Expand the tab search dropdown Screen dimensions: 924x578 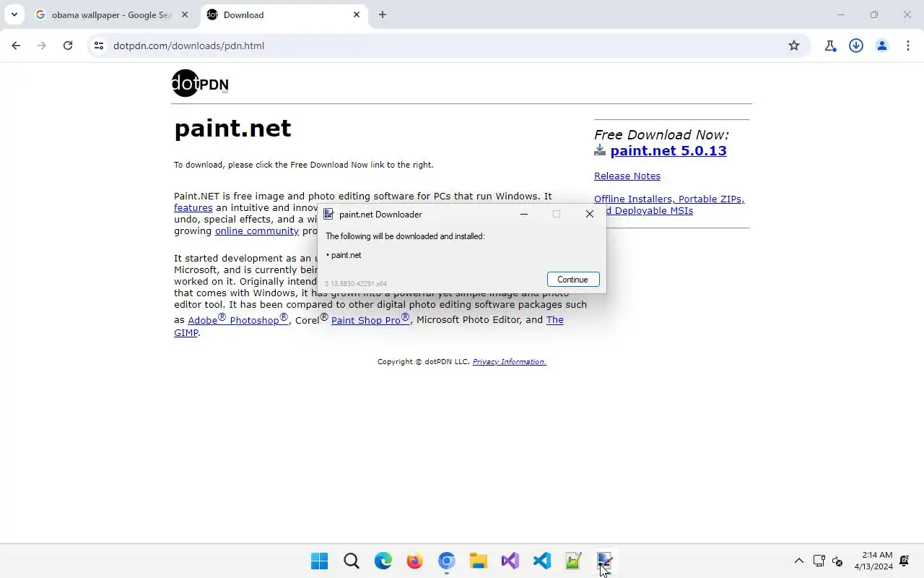pyautogui.click(x=14, y=14)
